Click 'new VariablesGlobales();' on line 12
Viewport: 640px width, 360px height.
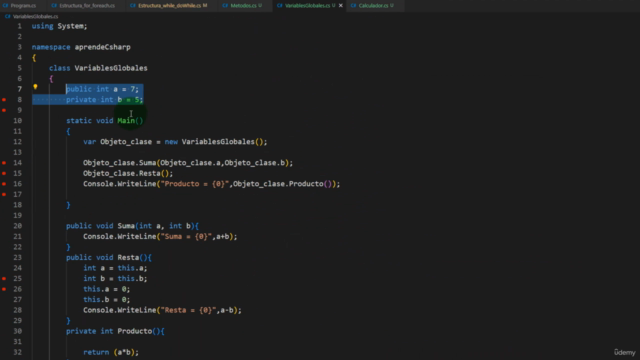click(x=216, y=142)
